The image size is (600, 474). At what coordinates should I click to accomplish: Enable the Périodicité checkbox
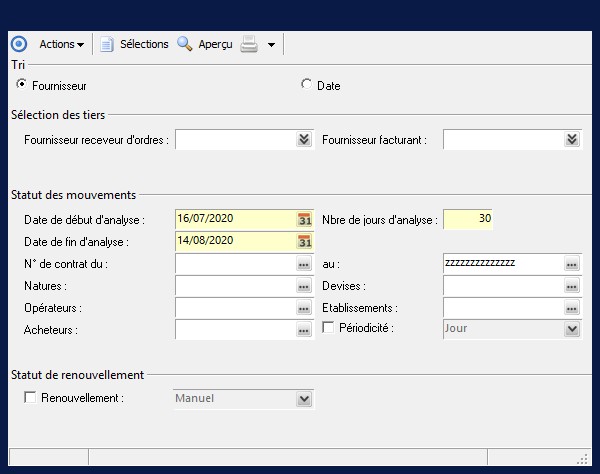coord(328,328)
